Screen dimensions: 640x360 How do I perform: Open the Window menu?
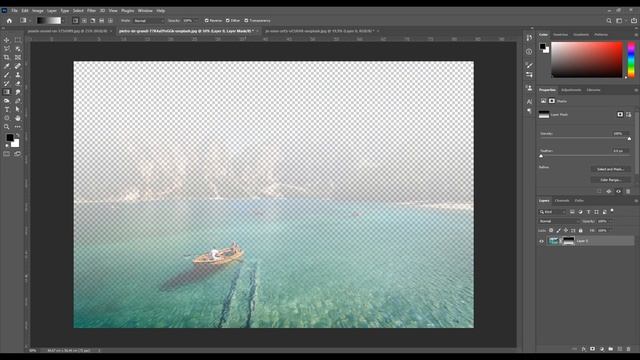click(145, 11)
